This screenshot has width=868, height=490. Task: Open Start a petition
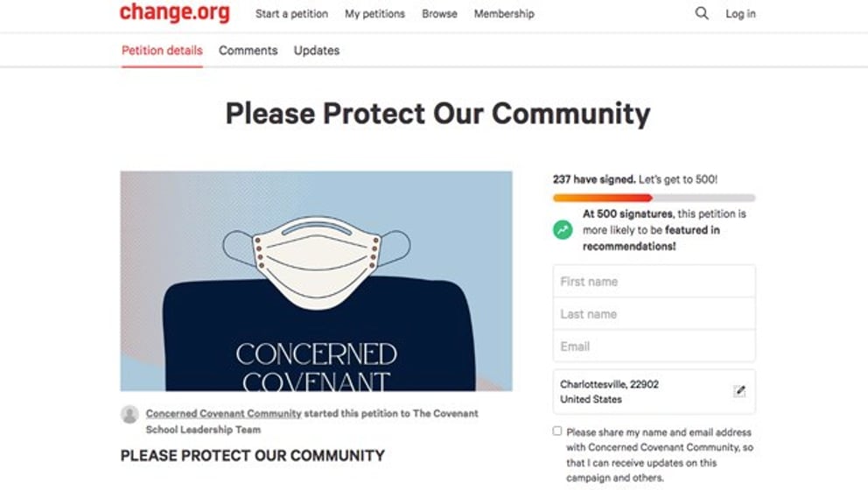coord(291,14)
